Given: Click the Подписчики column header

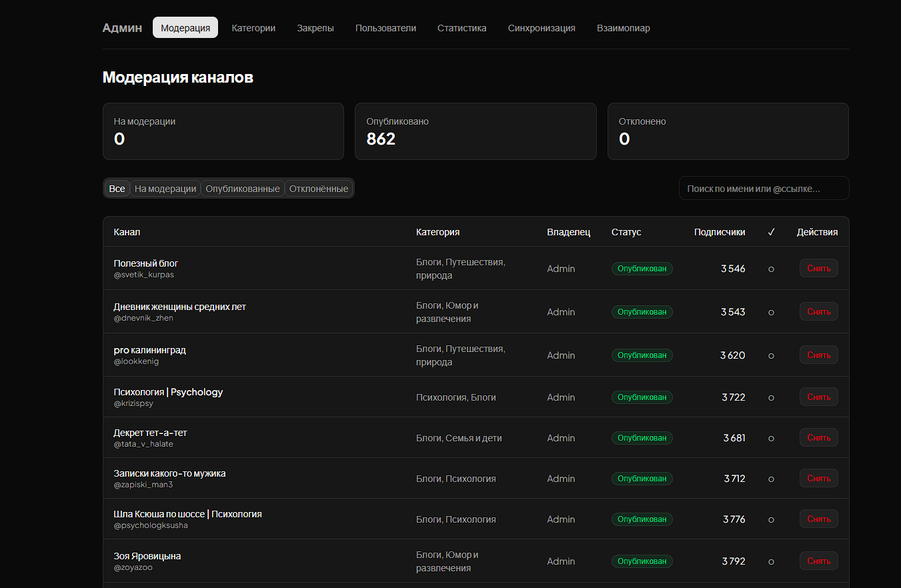Looking at the screenshot, I should pyautogui.click(x=719, y=232).
